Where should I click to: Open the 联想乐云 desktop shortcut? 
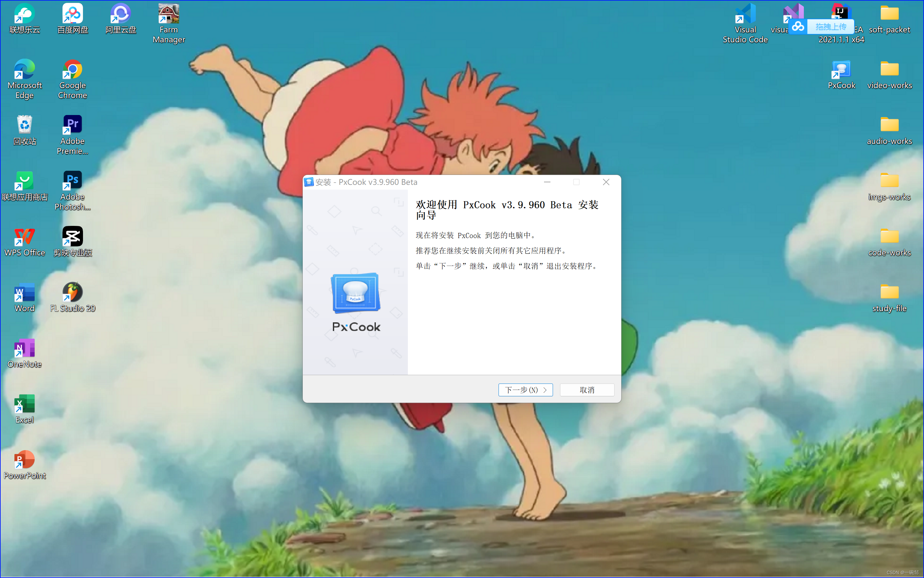click(x=24, y=19)
